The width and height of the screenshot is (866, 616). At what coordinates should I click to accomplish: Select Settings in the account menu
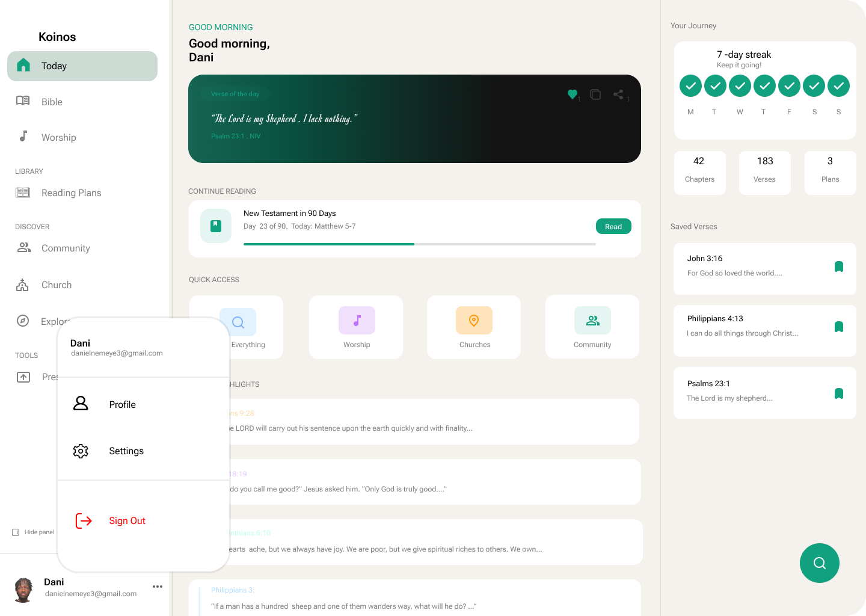pyautogui.click(x=126, y=451)
